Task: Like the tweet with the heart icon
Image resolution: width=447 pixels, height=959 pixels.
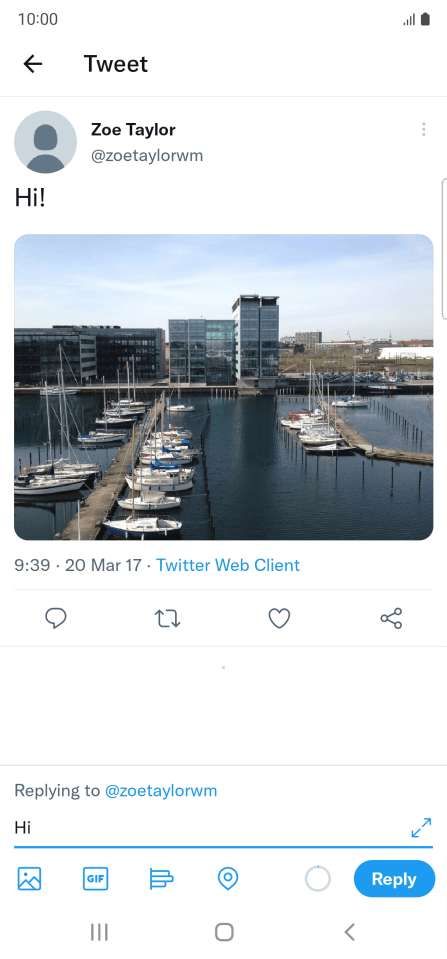Action: (x=279, y=618)
